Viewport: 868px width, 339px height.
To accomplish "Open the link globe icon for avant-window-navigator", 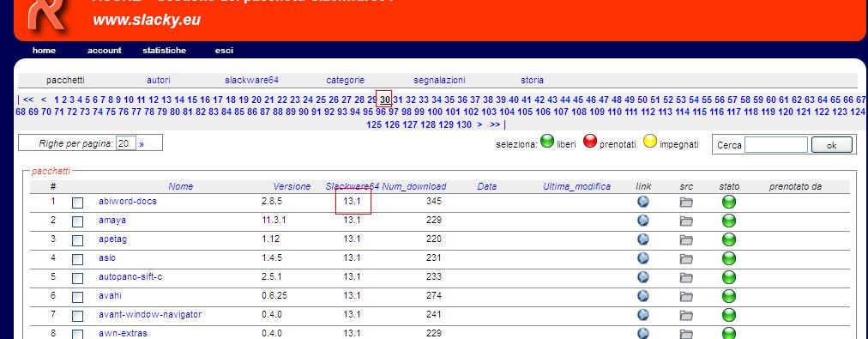I will click(x=642, y=315).
